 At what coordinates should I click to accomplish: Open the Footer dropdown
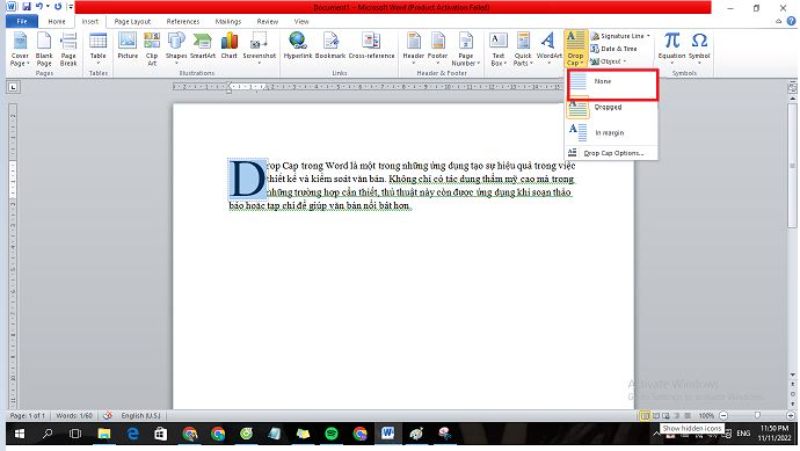coord(437,48)
